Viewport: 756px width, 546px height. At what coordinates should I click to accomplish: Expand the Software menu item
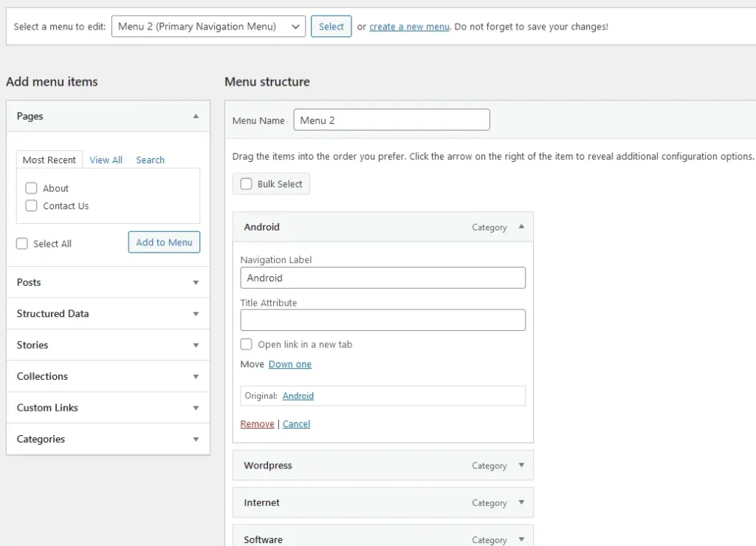pyautogui.click(x=521, y=539)
